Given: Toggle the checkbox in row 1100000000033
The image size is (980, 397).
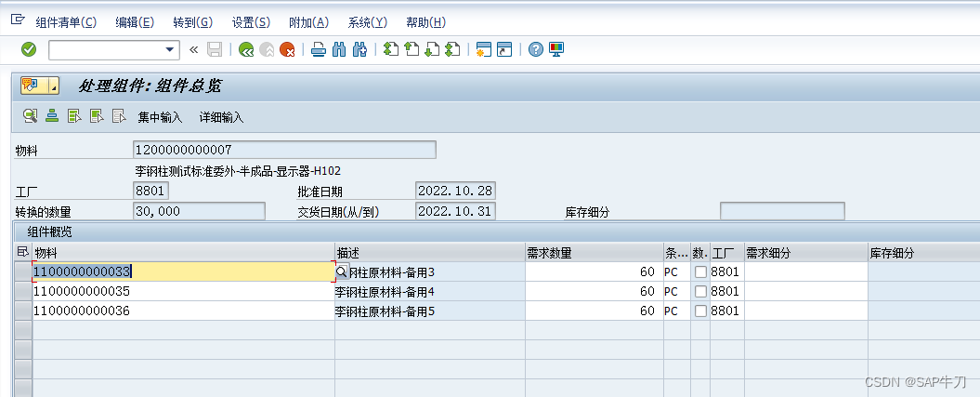Looking at the screenshot, I should pyautogui.click(x=700, y=272).
